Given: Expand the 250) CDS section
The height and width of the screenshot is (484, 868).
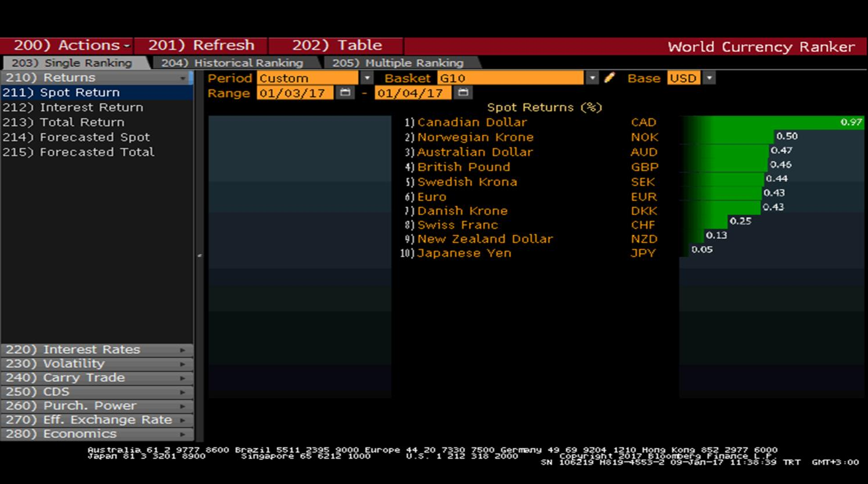Looking at the screenshot, I should pyautogui.click(x=96, y=392).
